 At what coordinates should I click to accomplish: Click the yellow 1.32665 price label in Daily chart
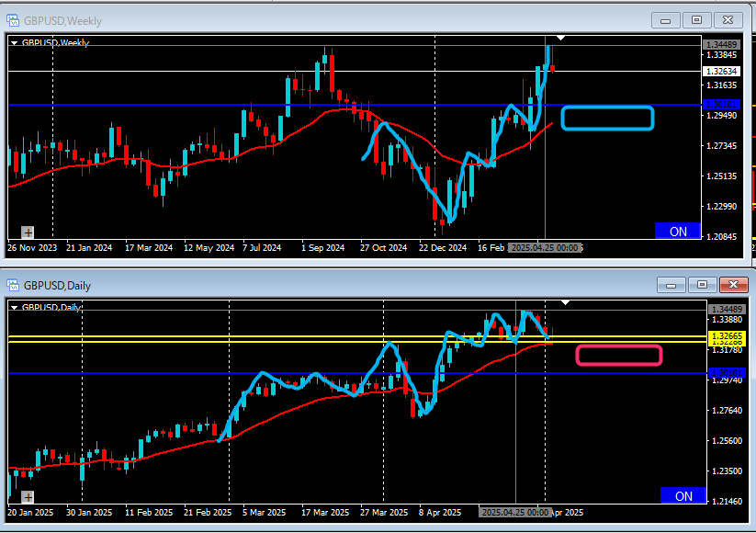[728, 335]
